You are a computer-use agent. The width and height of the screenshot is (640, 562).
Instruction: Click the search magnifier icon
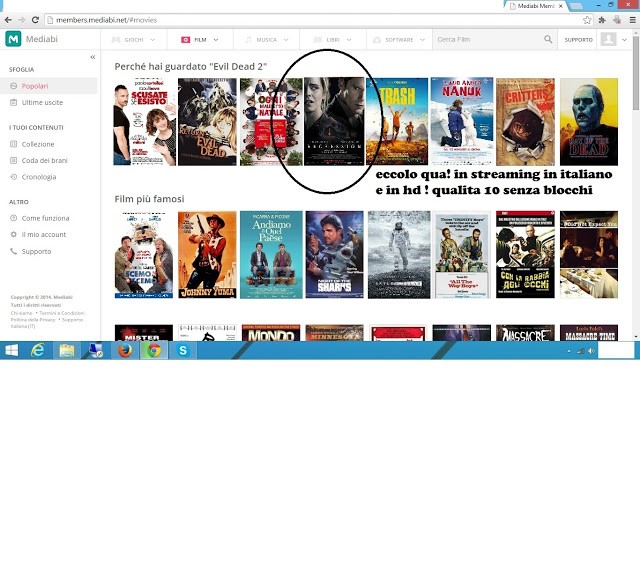coord(548,39)
